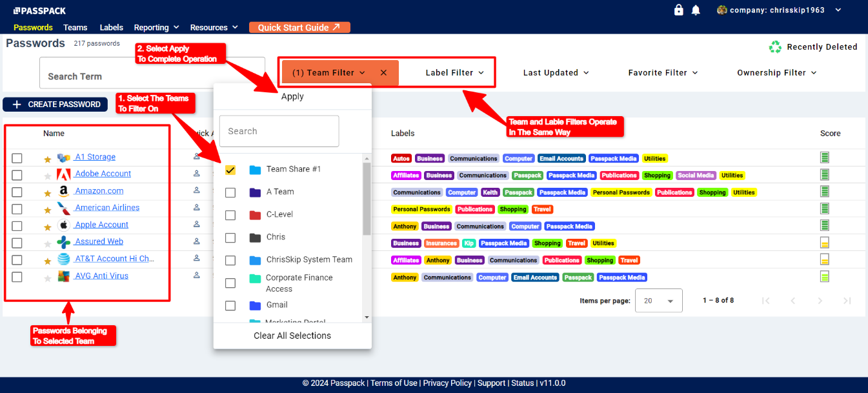Clear the Team Filter with X
Screen dimensions: 868x393
coord(383,73)
